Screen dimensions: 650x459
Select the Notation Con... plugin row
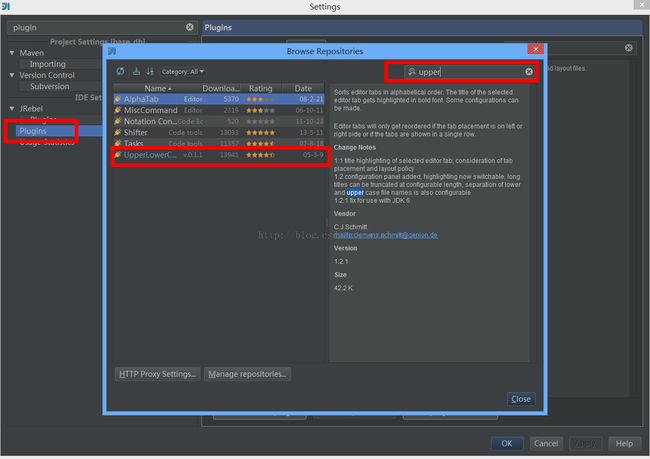(219, 121)
